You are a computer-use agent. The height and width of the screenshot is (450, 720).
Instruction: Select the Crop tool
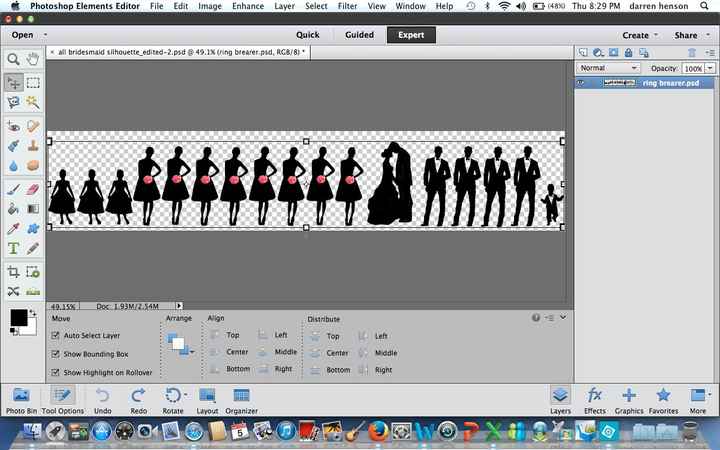(x=13, y=272)
